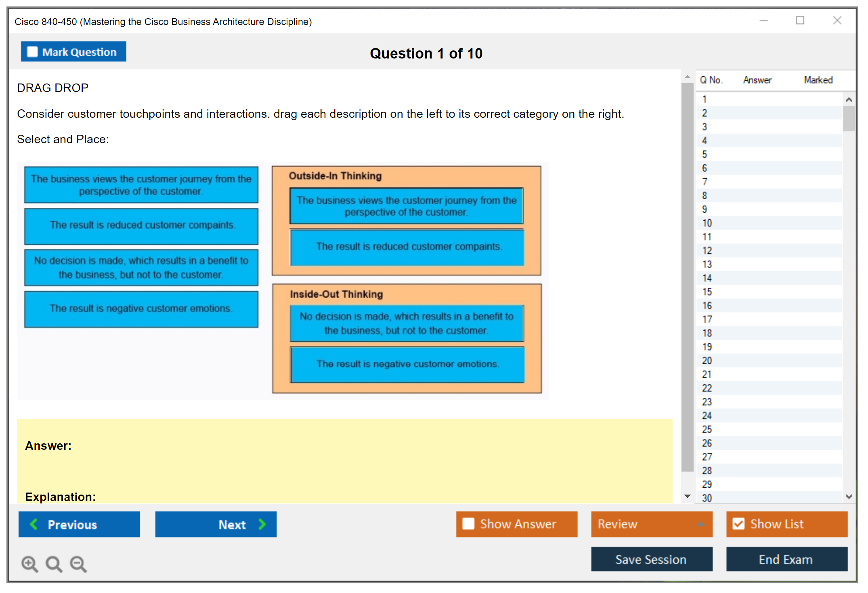Close the Cisco 840-450 window

[837, 21]
